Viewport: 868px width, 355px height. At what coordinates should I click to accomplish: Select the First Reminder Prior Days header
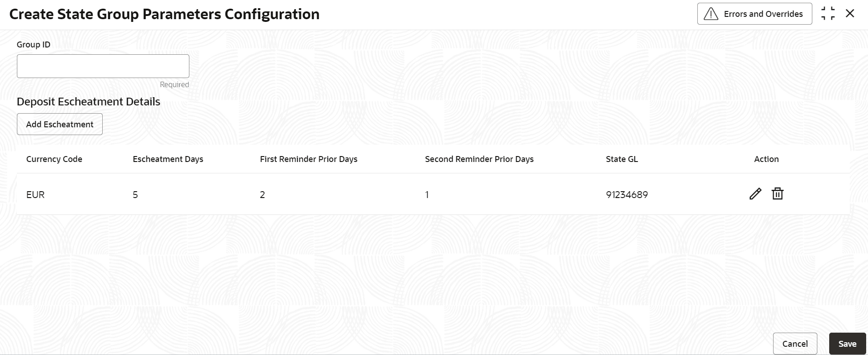click(309, 159)
